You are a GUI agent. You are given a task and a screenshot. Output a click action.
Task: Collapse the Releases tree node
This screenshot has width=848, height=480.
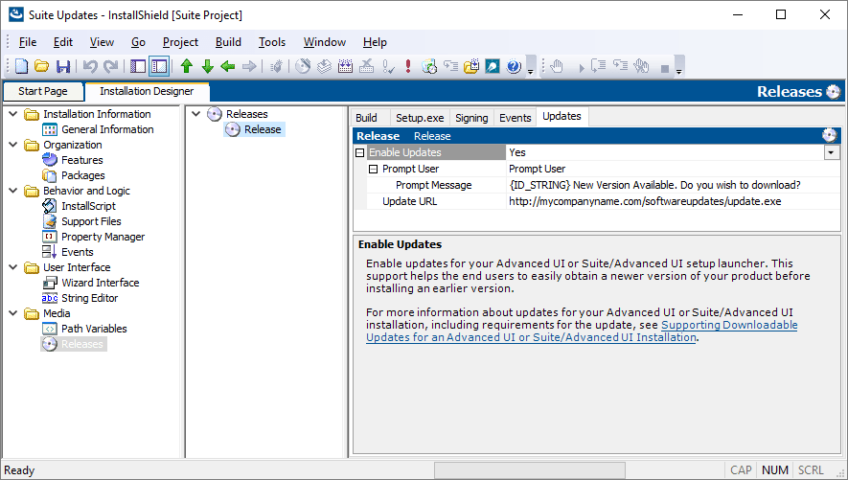pyautogui.click(x=196, y=114)
